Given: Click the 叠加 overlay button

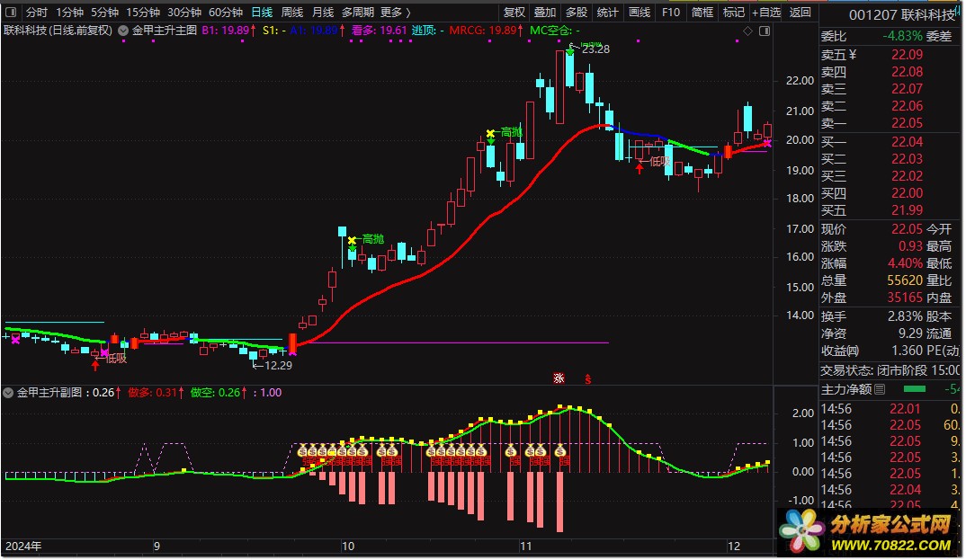Looking at the screenshot, I should click(544, 12).
